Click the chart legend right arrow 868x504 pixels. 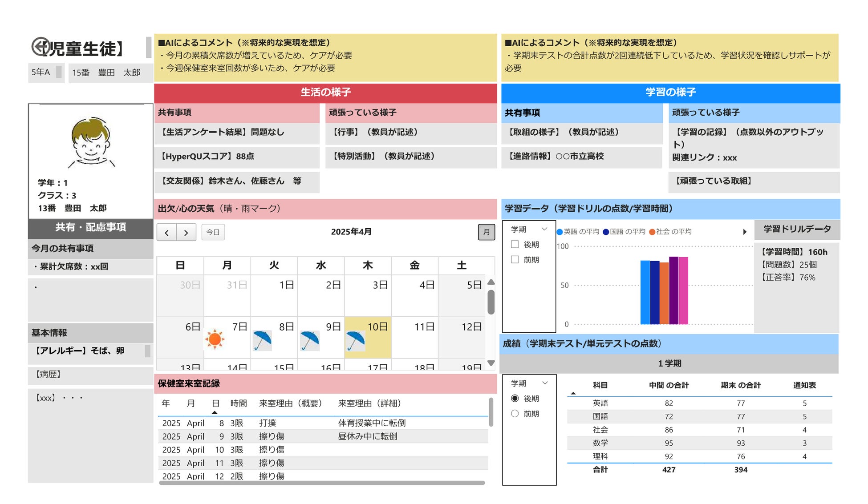[x=745, y=232]
